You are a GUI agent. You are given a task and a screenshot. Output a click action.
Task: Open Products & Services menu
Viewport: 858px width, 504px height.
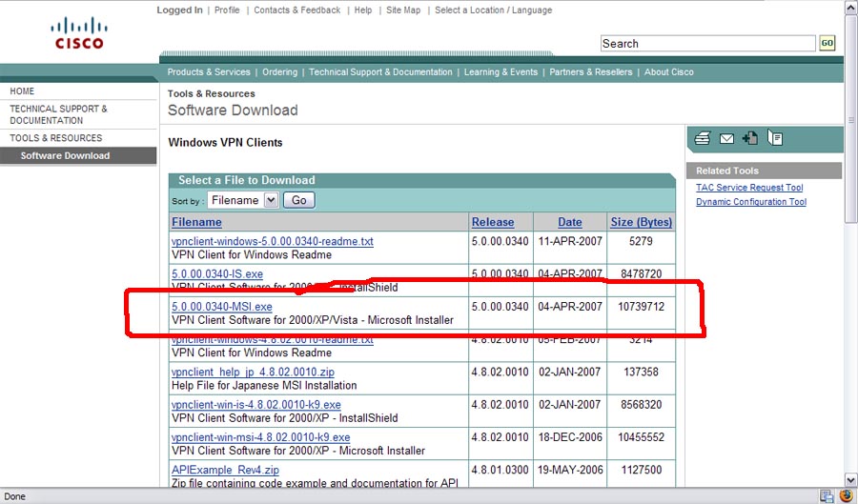[209, 72]
